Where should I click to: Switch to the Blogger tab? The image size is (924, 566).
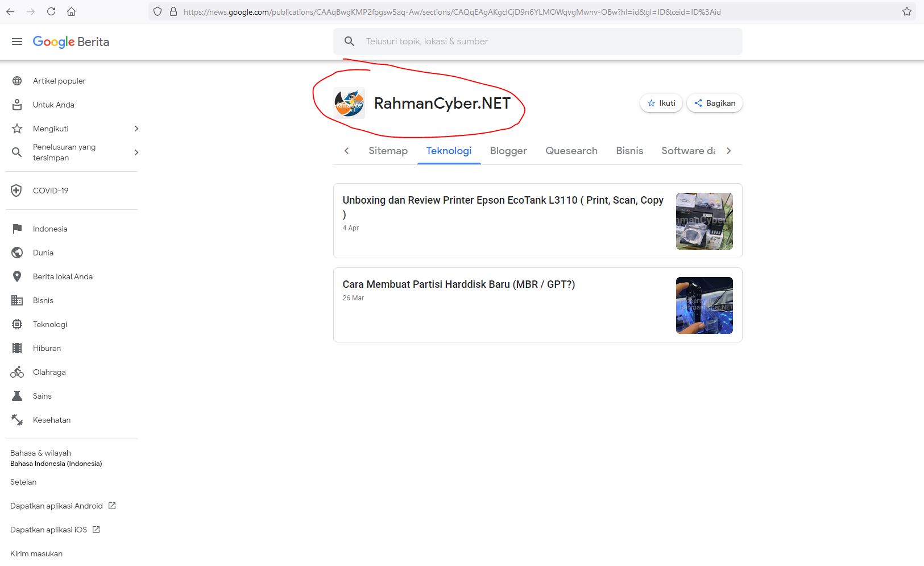point(508,151)
